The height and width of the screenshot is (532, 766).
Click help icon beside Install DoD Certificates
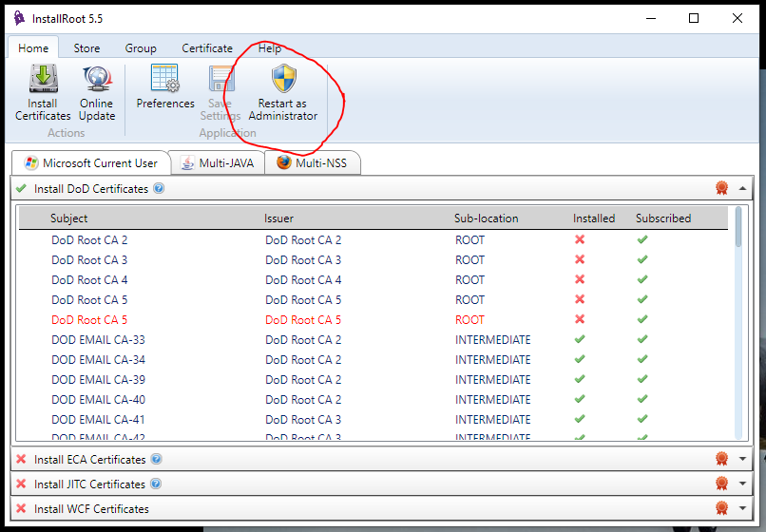point(159,188)
